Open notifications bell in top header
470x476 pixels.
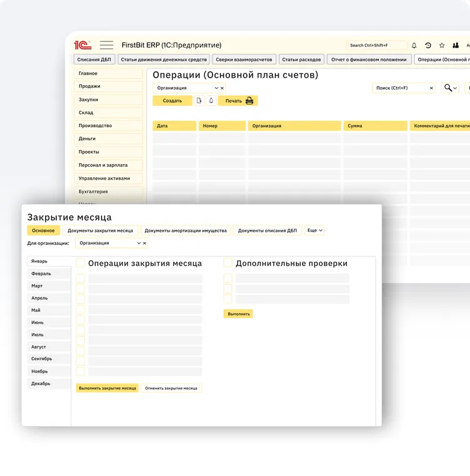tap(414, 46)
